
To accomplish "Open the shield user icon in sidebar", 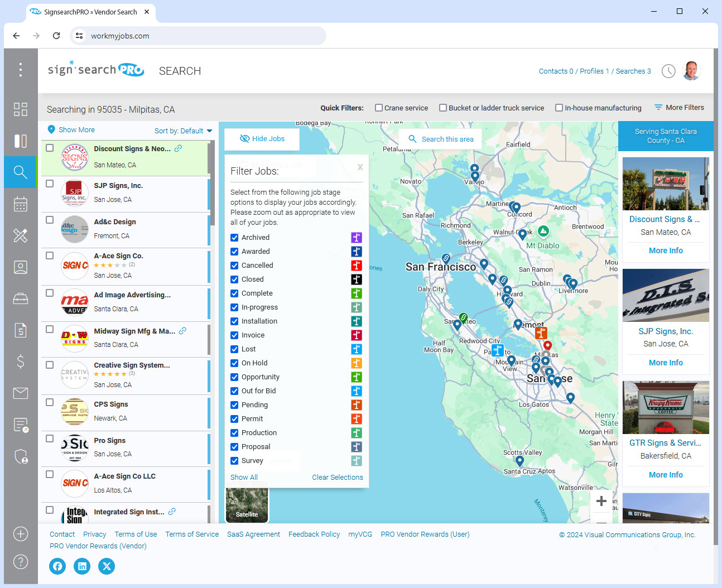I will [21, 456].
